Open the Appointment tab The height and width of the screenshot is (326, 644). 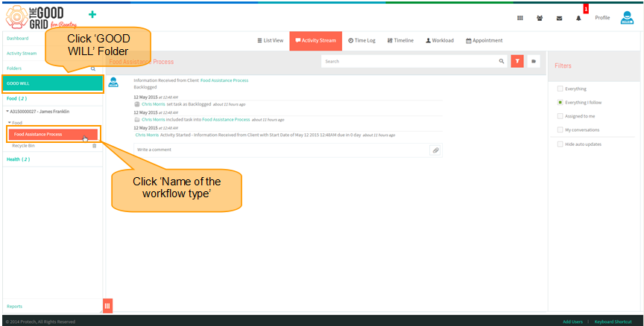[484, 41]
